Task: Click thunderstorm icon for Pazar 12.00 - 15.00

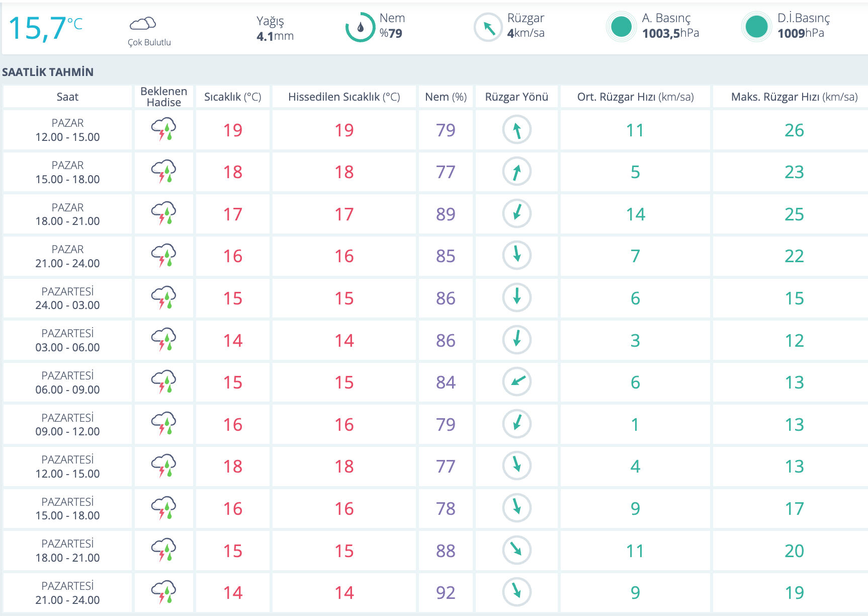Action: coord(163,129)
